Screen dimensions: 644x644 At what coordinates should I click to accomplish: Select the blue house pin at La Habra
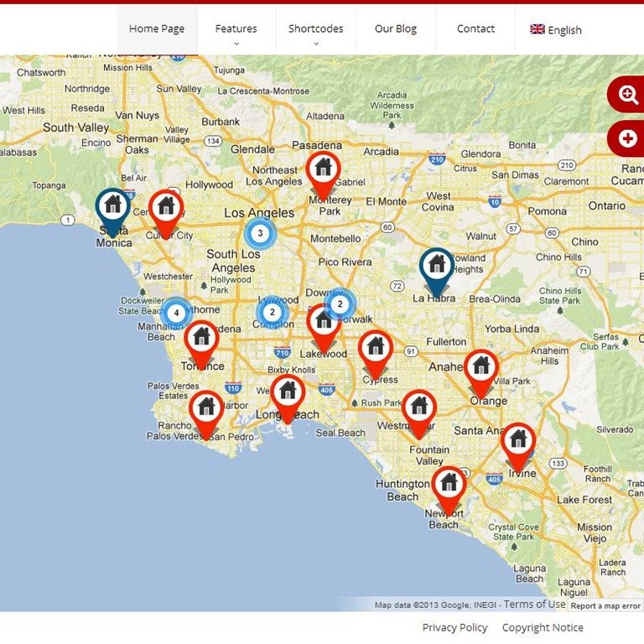coord(437,272)
